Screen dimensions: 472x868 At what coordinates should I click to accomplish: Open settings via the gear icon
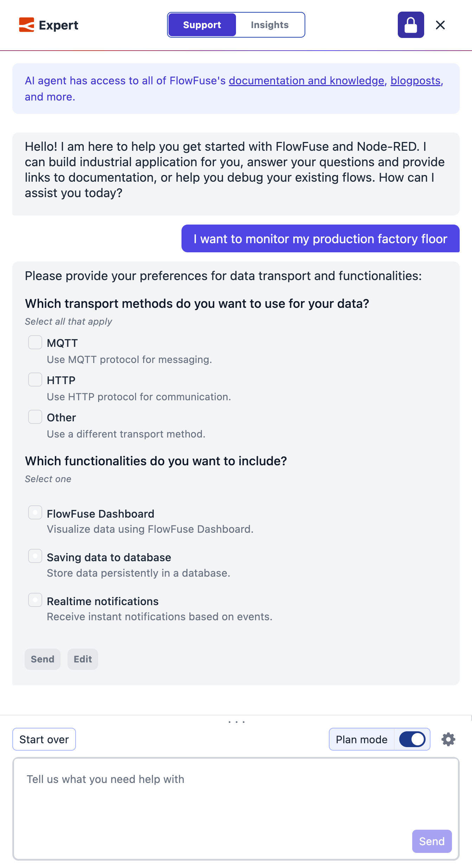tap(448, 739)
